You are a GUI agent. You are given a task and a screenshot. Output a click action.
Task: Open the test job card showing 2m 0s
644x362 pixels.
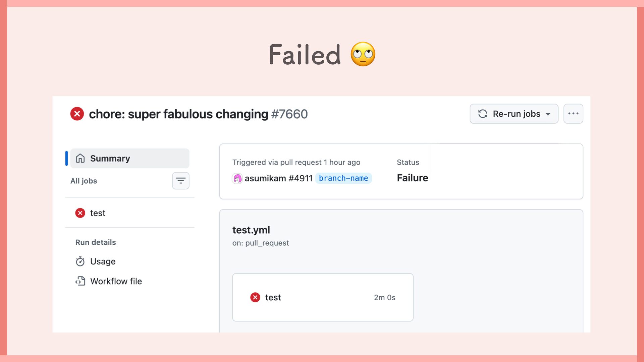pos(323,297)
